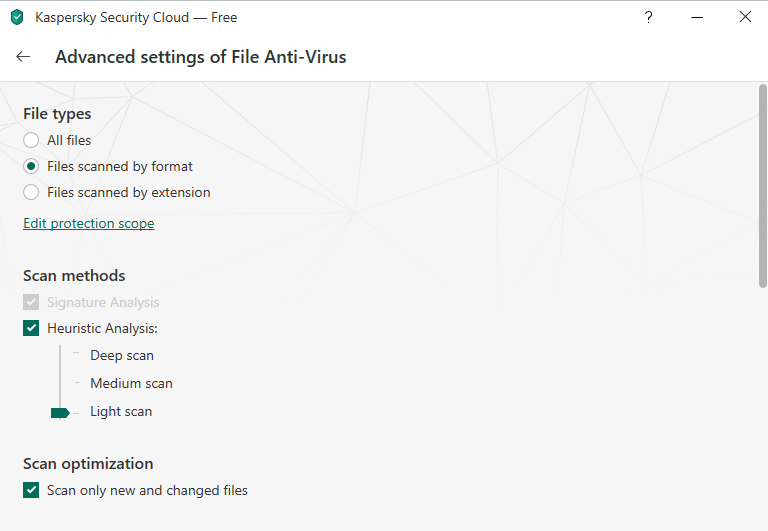Select Files scanned by format option

pyautogui.click(x=31, y=166)
